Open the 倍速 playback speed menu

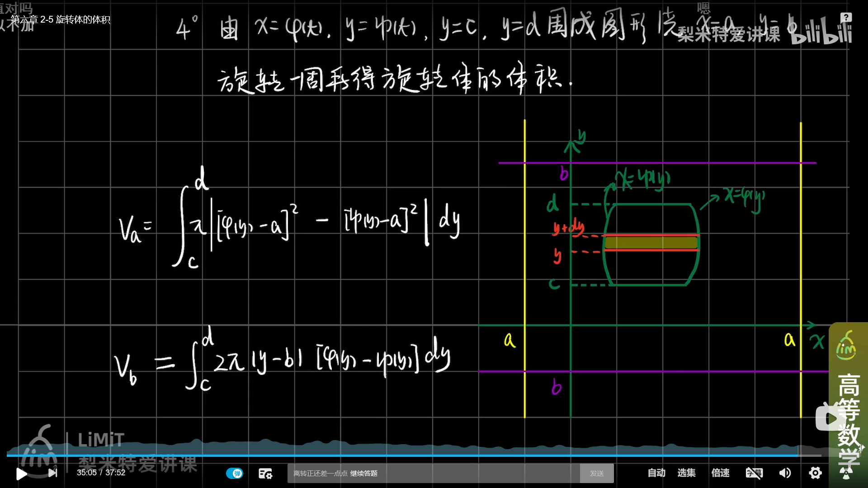tap(720, 473)
